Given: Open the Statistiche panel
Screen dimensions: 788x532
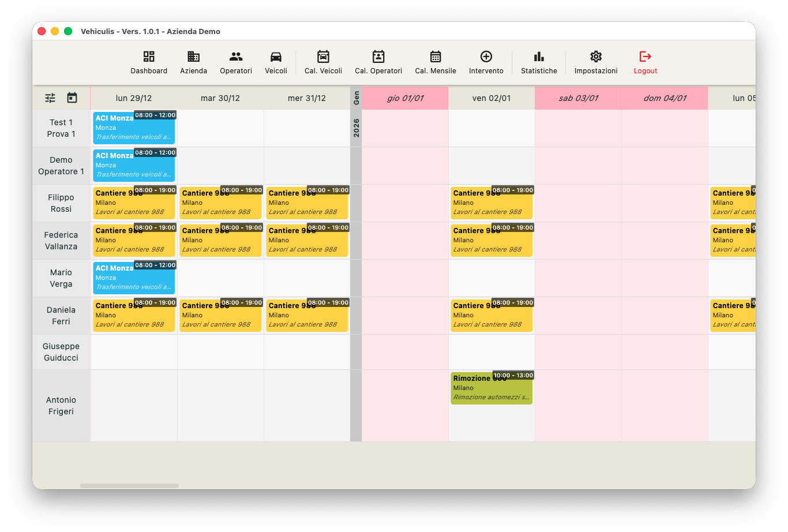Looking at the screenshot, I should pyautogui.click(x=538, y=62).
